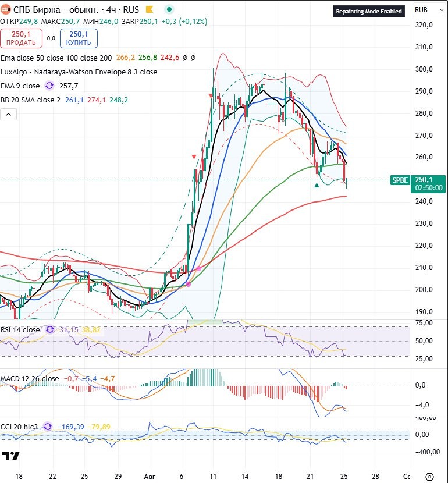The height and width of the screenshot is (483, 448).
Task: Click the MACD histogram value -0,7
Action: click(71, 378)
